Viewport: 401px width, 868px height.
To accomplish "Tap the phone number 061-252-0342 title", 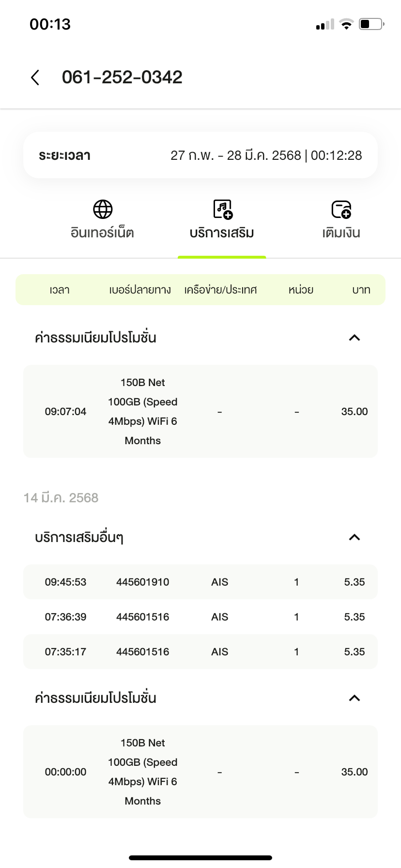I will point(122,77).
